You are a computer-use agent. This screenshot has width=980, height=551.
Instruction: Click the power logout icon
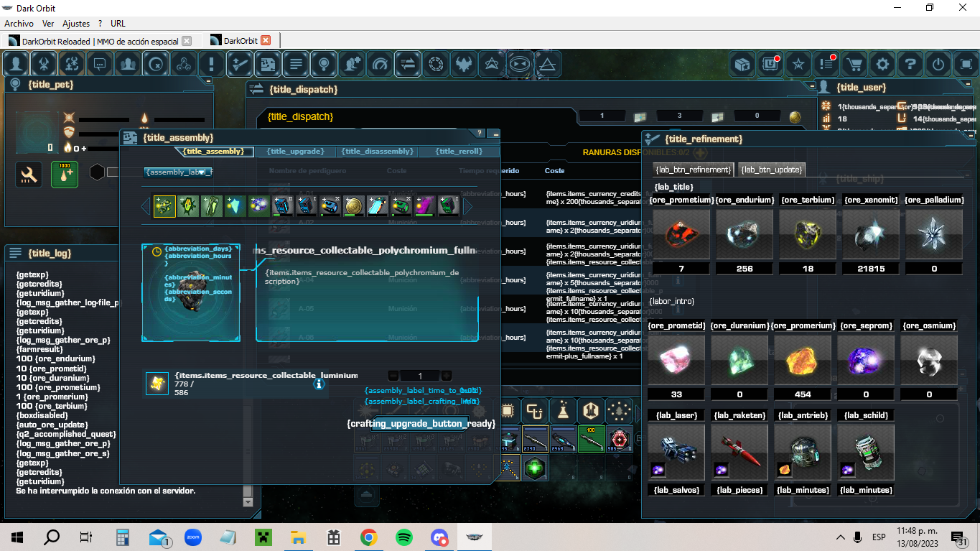click(x=938, y=64)
